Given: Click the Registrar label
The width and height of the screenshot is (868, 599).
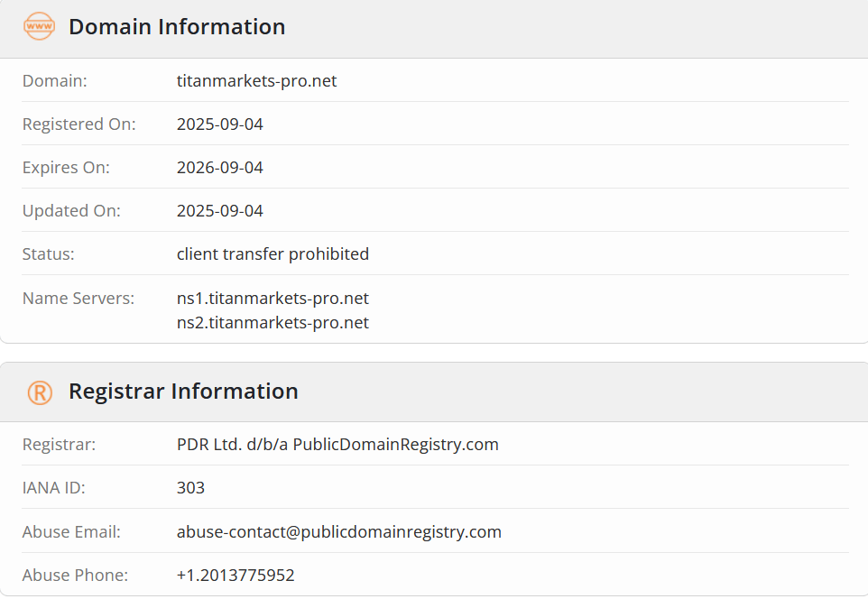Looking at the screenshot, I should [59, 445].
